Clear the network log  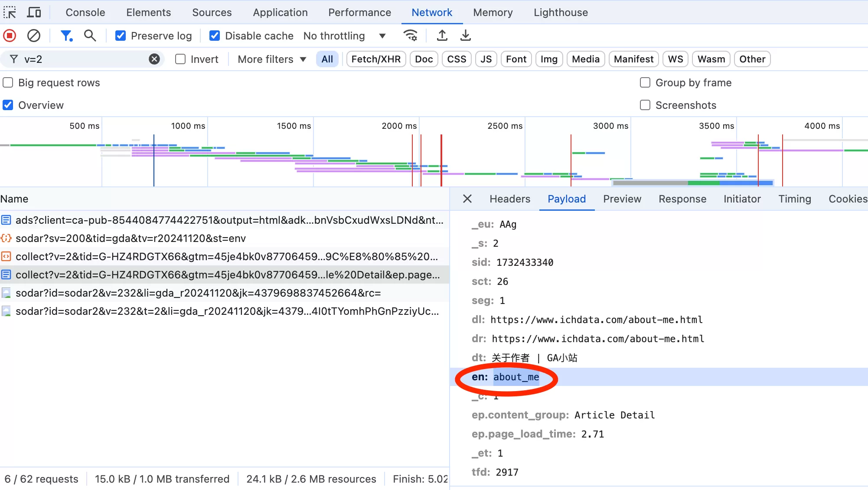[34, 36]
